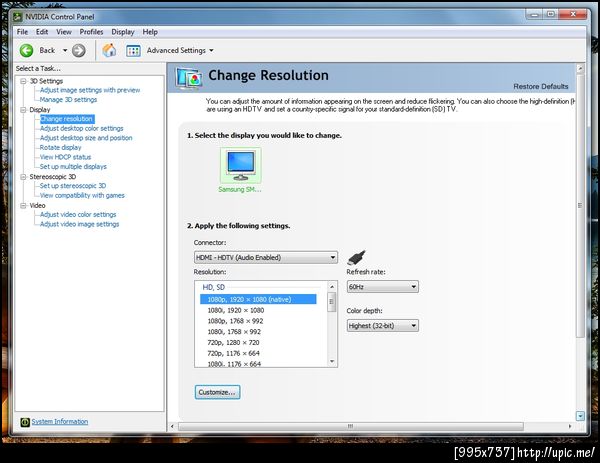600x463 pixels.
Task: Open Adjust desktop size and position
Action: click(x=86, y=138)
